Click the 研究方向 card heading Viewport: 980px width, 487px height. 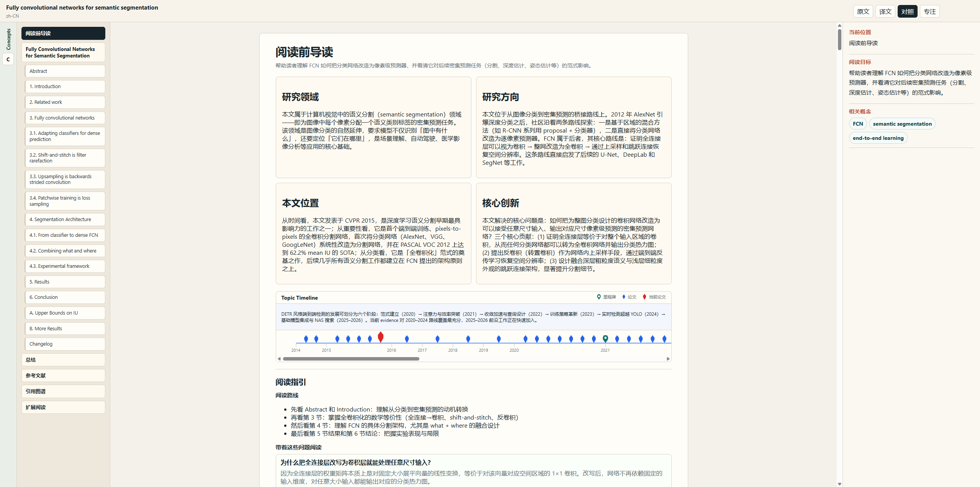[x=501, y=97]
